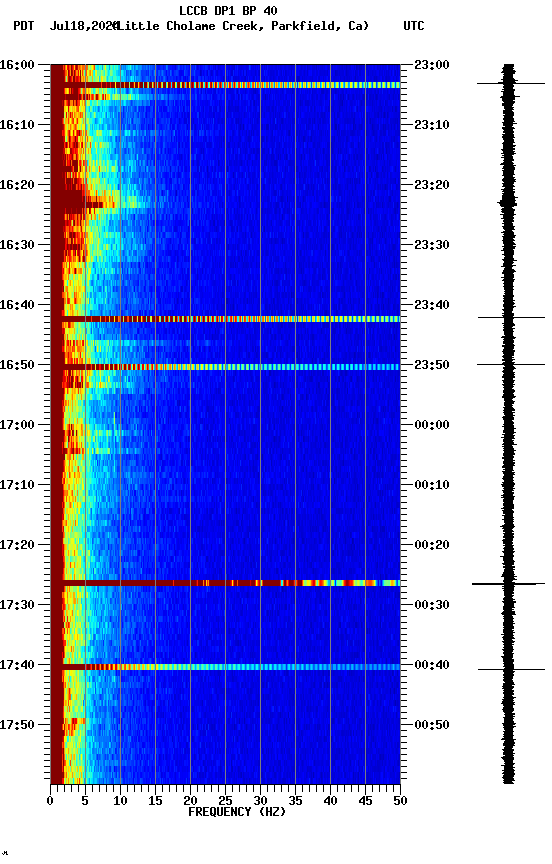Click the 'PDT' timezone label
The image size is (552, 864).
(x=24, y=26)
